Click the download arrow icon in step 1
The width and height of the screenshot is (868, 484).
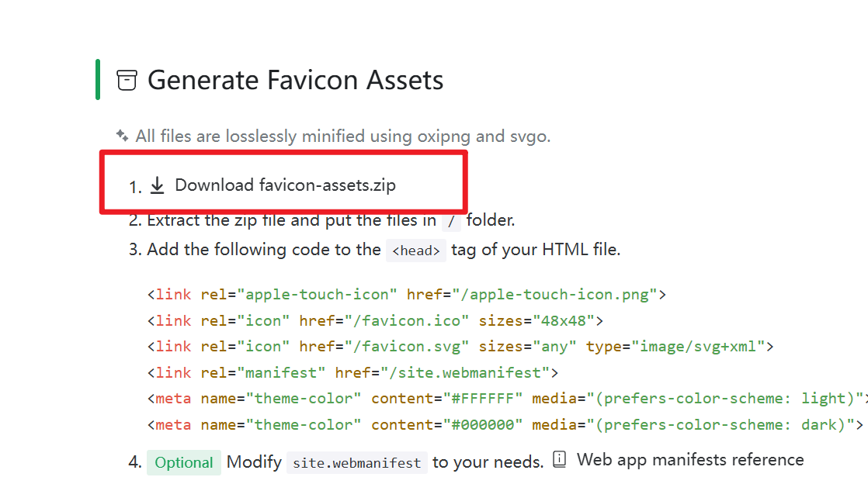point(157,185)
